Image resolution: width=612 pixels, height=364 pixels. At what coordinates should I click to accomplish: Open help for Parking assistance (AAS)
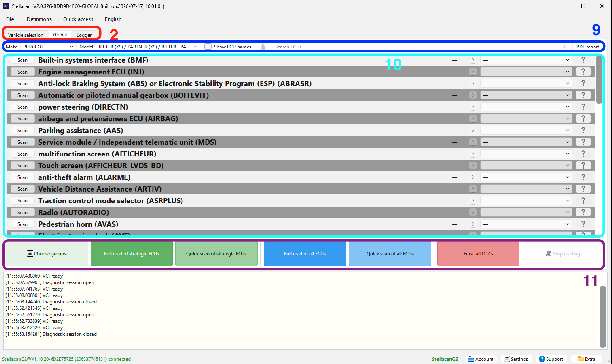tap(583, 130)
